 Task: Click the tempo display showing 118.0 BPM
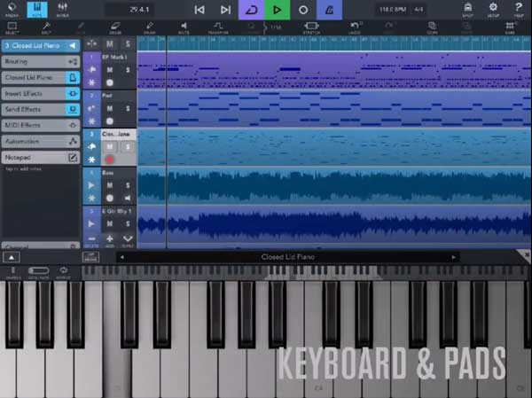click(x=389, y=10)
